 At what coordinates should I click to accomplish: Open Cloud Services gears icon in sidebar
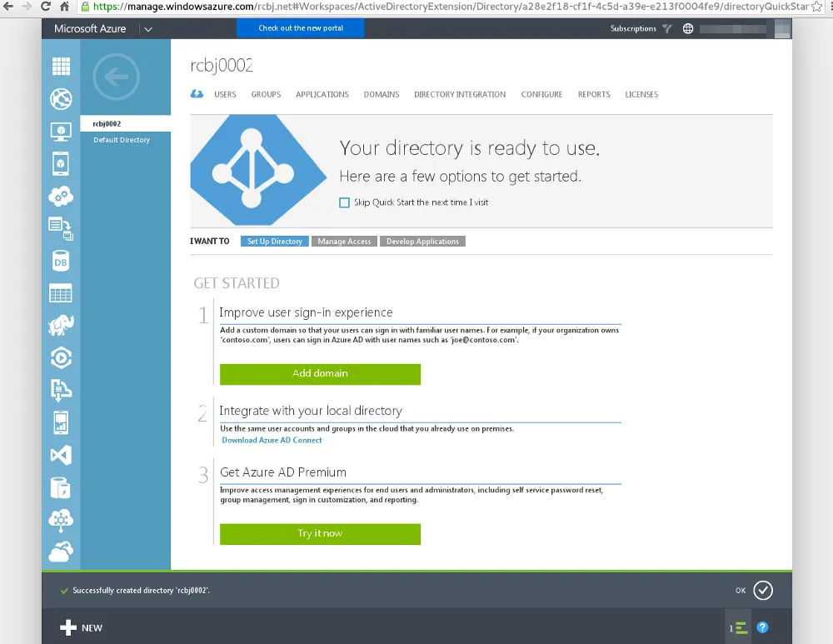(x=61, y=196)
